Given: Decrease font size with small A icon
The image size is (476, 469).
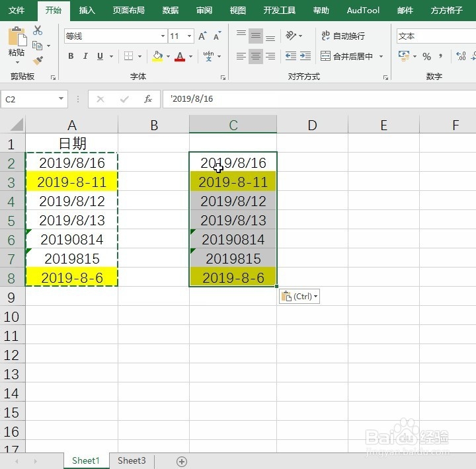Looking at the screenshot, I should pos(217,36).
